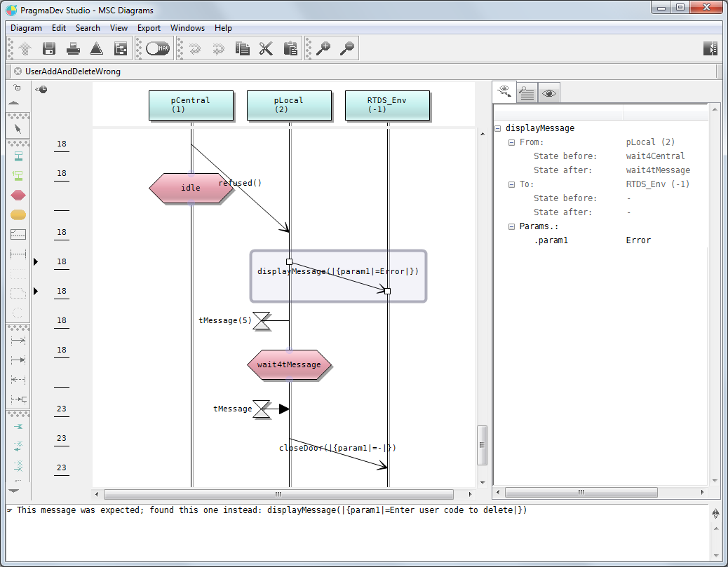Click the Zoom out magnifier icon
Screen dimensions: 728x567
(x=347, y=48)
